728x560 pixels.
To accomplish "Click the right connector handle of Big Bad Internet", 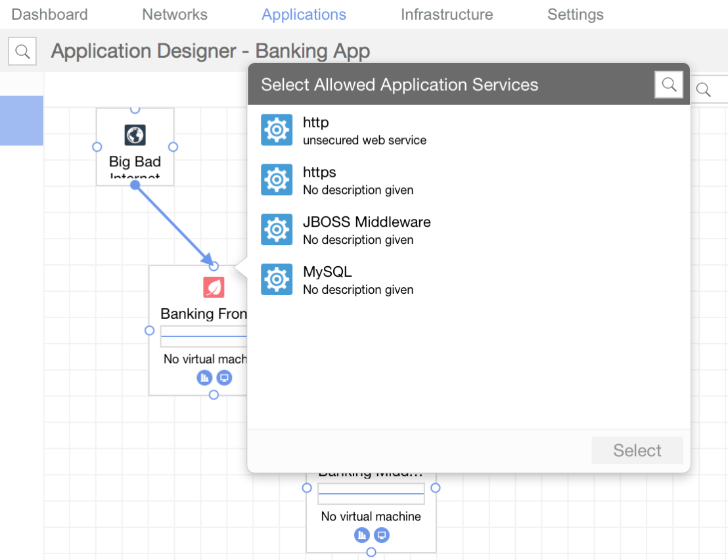I will click(173, 147).
